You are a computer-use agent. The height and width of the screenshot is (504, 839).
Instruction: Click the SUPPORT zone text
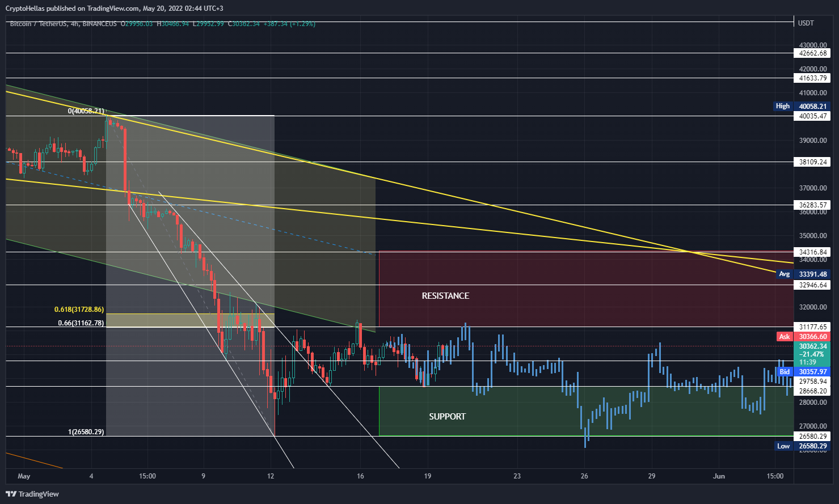[447, 417]
